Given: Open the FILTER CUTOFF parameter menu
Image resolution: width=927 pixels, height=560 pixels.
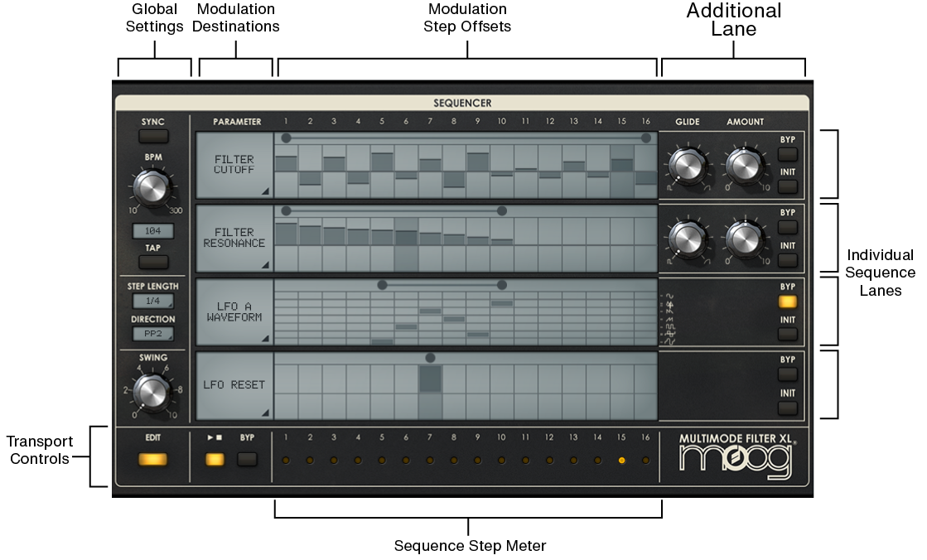Looking at the screenshot, I should 234,165.
